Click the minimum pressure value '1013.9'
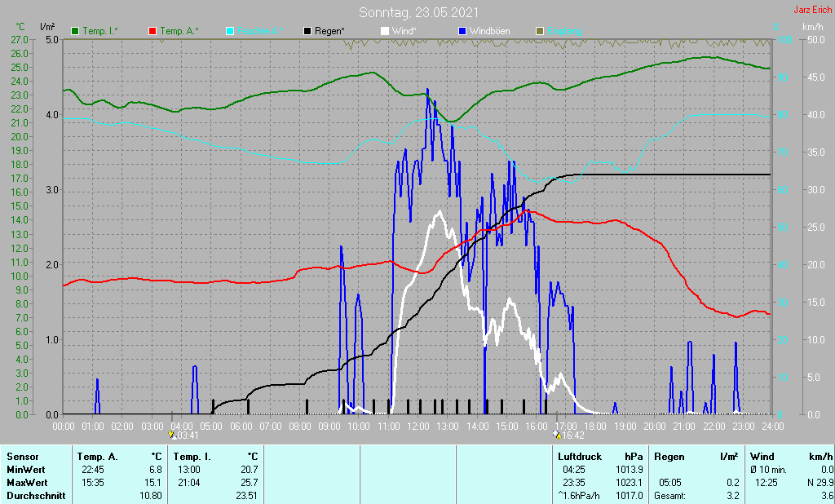This screenshot has width=835, height=504. pyautogui.click(x=629, y=470)
